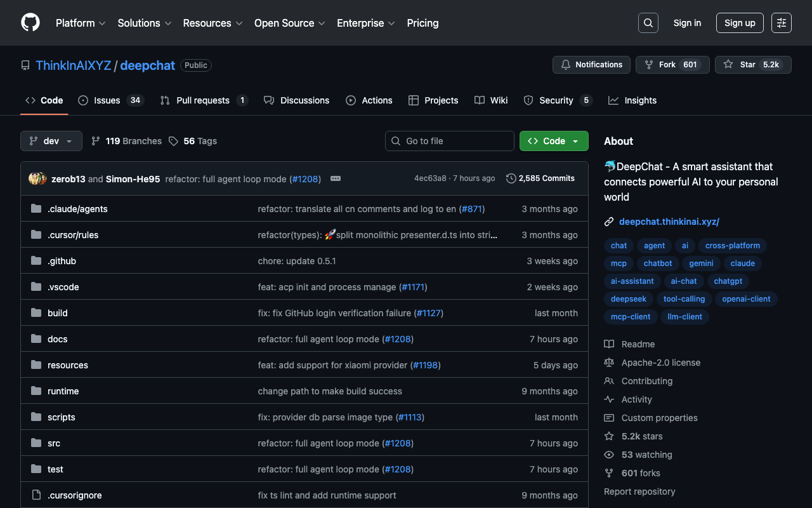Click the GitHub logo icon
Image resolution: width=812 pixels, height=508 pixels.
30,23
